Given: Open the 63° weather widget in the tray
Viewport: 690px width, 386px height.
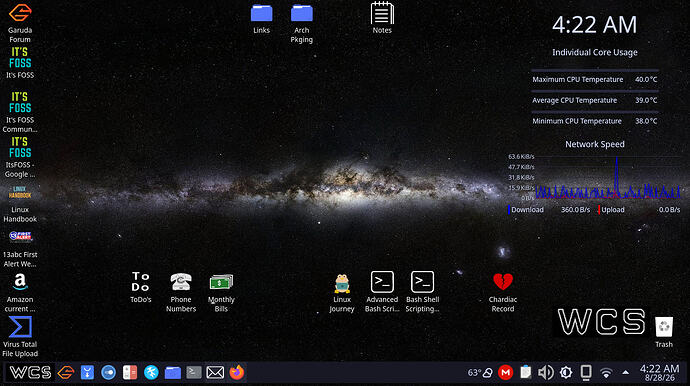Looking at the screenshot, I should click(480, 373).
